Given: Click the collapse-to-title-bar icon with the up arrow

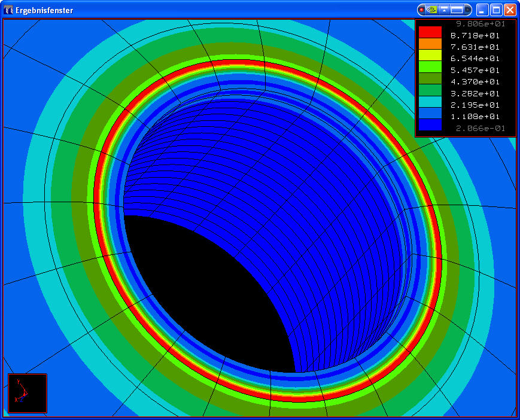Looking at the screenshot, I should coord(444,10).
